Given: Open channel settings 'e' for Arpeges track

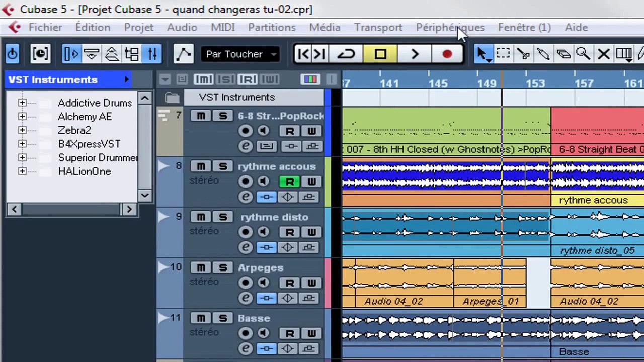Looking at the screenshot, I should coord(246,298).
